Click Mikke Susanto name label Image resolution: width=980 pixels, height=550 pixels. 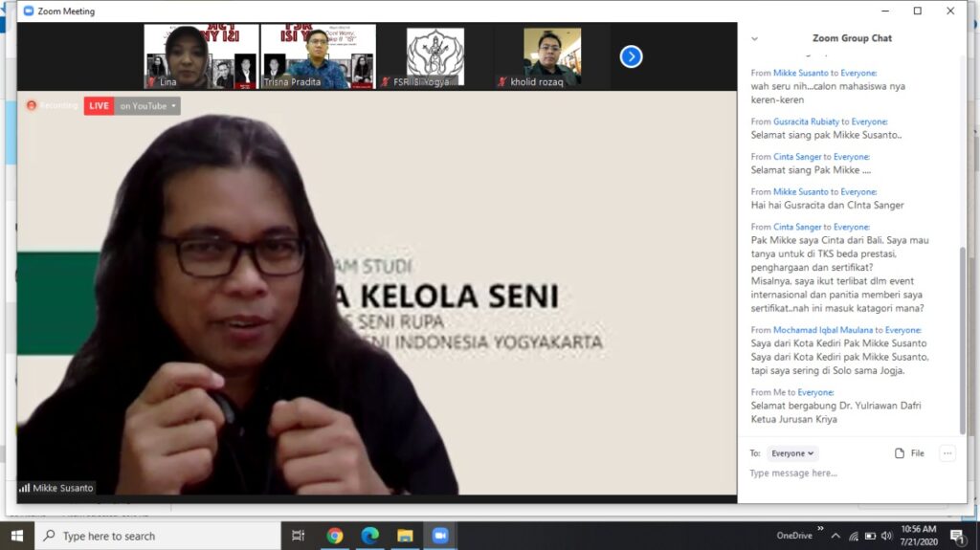click(62, 488)
